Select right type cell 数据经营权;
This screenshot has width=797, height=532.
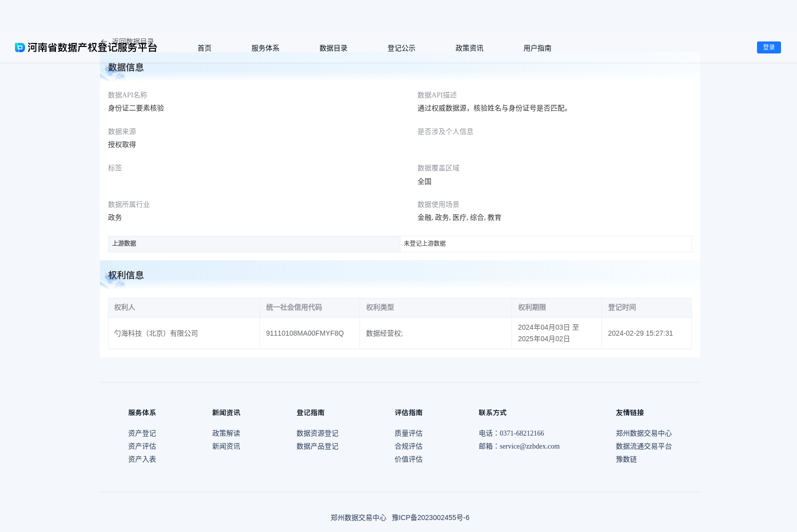click(384, 333)
